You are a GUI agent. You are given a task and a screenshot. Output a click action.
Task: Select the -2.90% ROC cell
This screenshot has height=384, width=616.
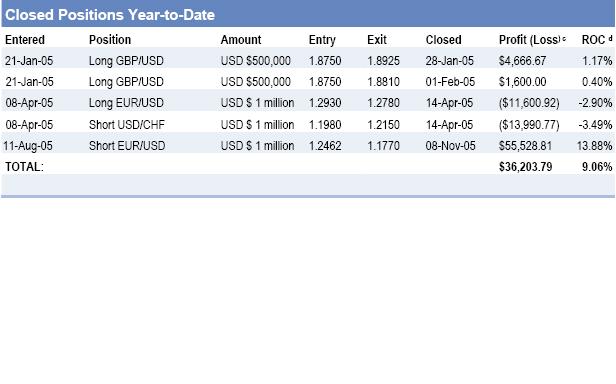click(596, 103)
